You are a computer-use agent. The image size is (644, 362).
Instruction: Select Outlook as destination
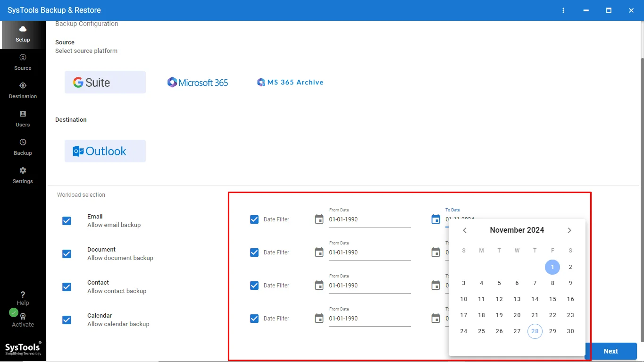tap(105, 151)
